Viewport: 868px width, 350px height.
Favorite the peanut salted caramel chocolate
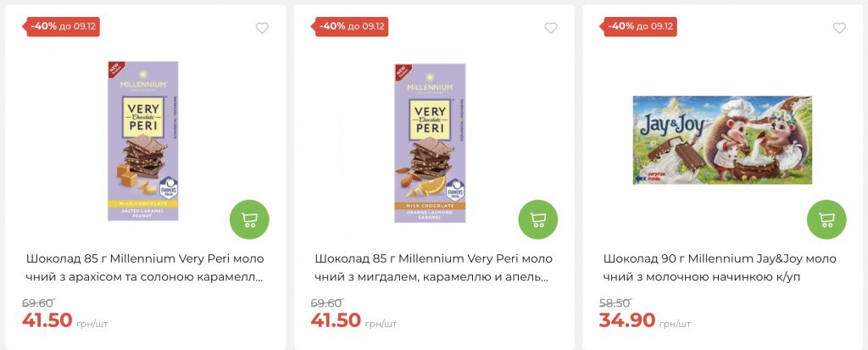coord(262,28)
